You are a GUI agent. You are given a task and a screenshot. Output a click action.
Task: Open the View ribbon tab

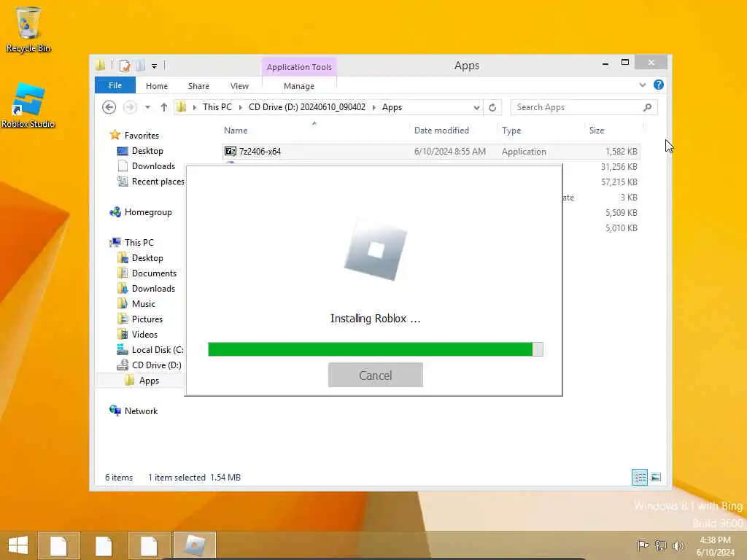pos(239,86)
